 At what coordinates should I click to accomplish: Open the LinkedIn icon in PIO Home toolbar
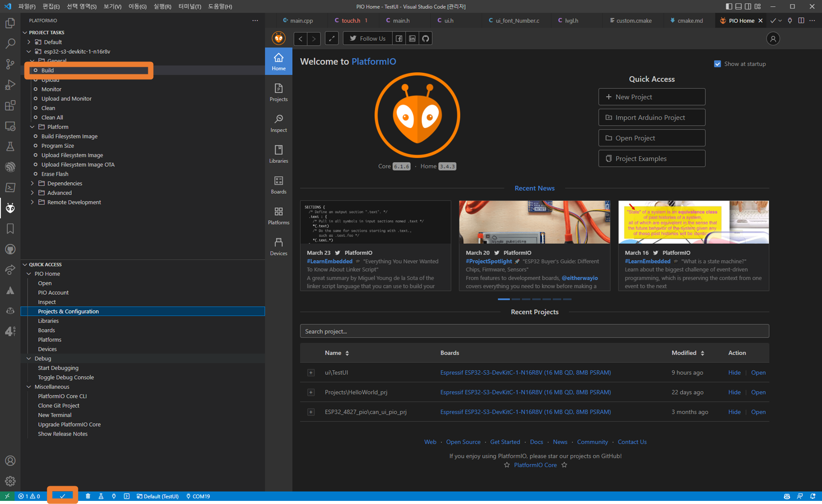[x=412, y=39]
